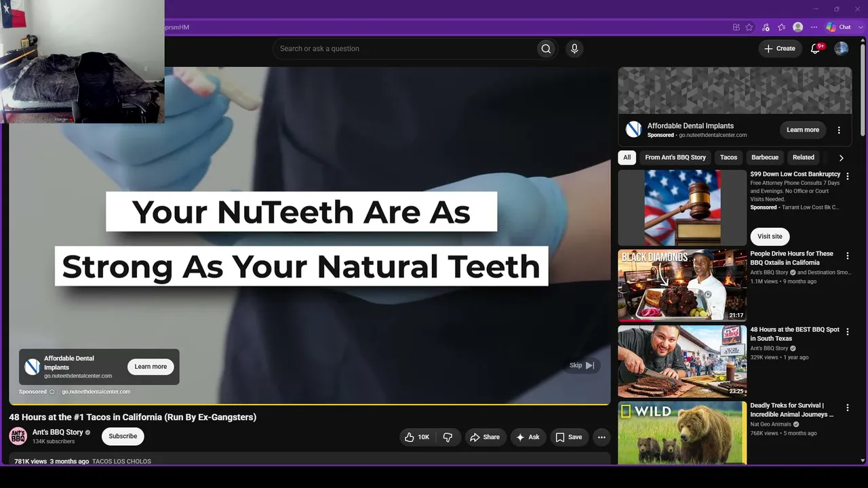This screenshot has width=868, height=488.
Task: Open options for Affordable Dental Implants ad
Action: 839,130
